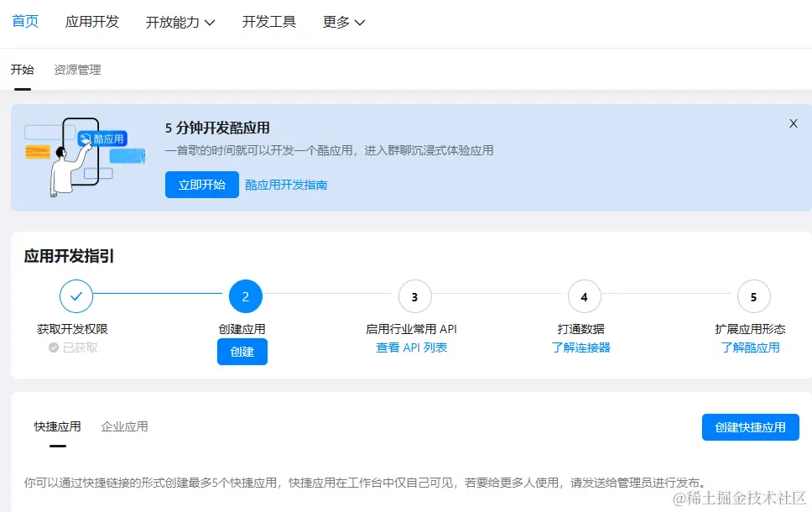Click the 5 分钟开发酷应用 banner title
The height and width of the screenshot is (512, 812).
217,128
